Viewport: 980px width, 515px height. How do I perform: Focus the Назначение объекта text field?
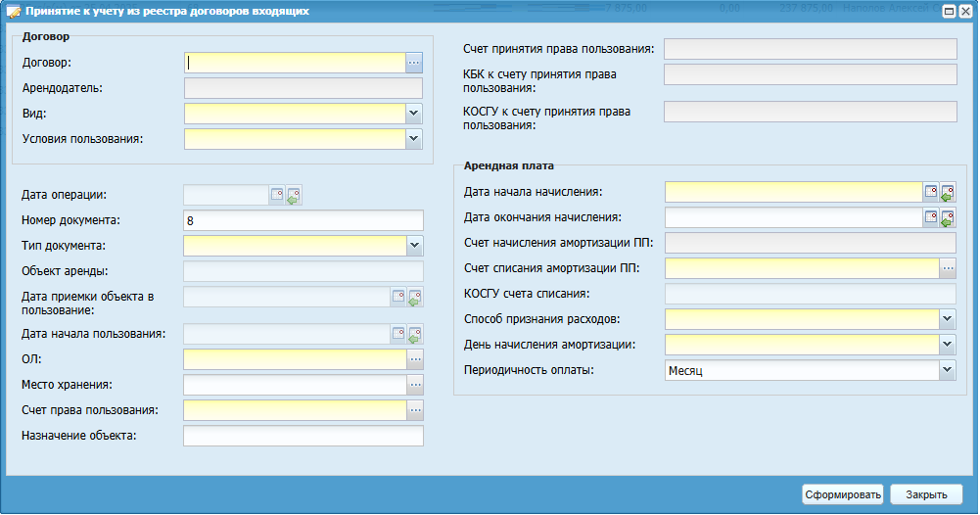pos(303,436)
